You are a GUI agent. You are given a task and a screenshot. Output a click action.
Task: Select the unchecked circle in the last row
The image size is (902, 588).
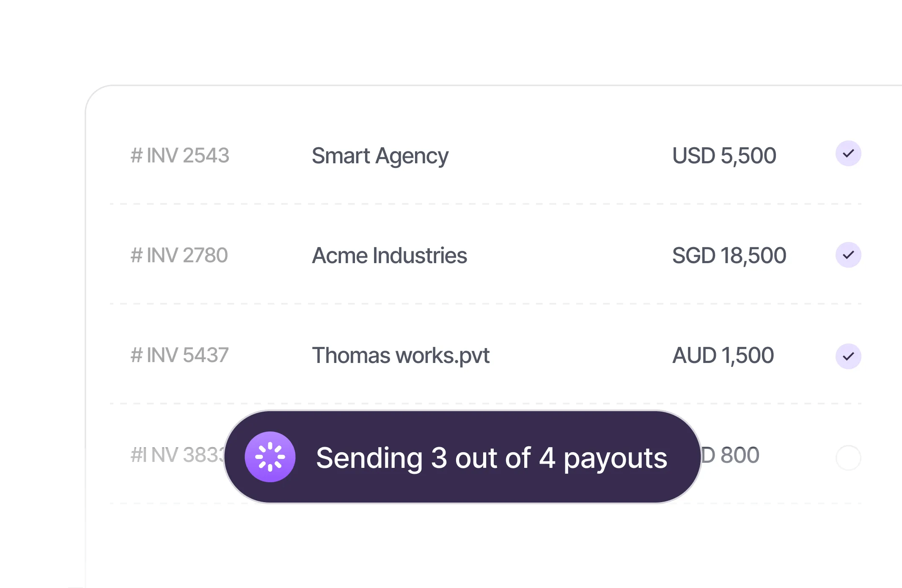click(x=848, y=458)
